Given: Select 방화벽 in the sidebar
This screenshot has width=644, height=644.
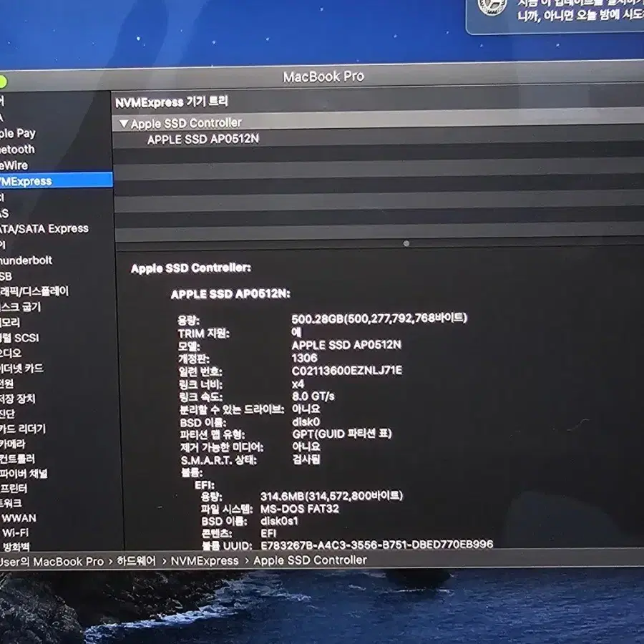Looking at the screenshot, I should [16, 547].
